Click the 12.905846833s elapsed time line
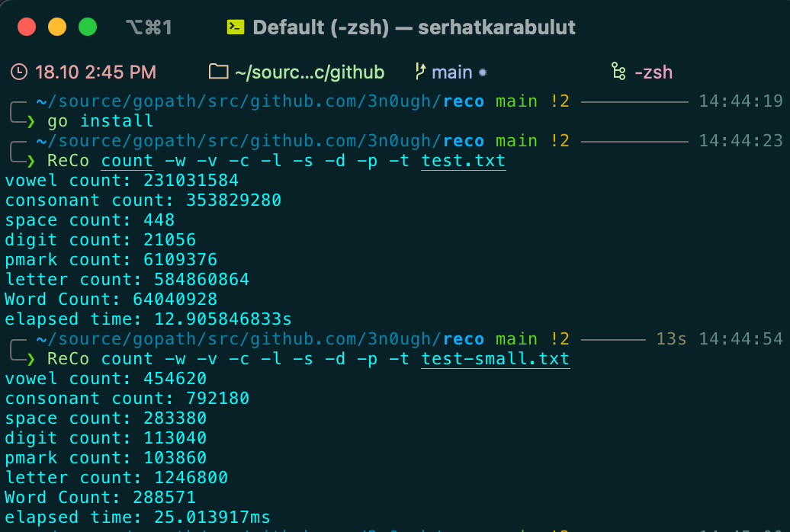Viewport: 790px width, 532px height. 148,319
